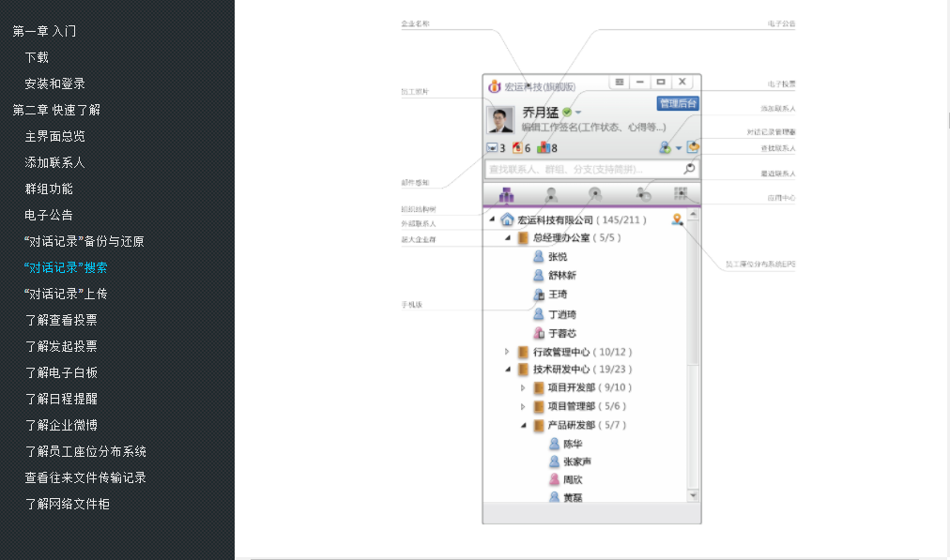Open the mail notification icon showing 3
Screen dimensions: 950x560
492,147
